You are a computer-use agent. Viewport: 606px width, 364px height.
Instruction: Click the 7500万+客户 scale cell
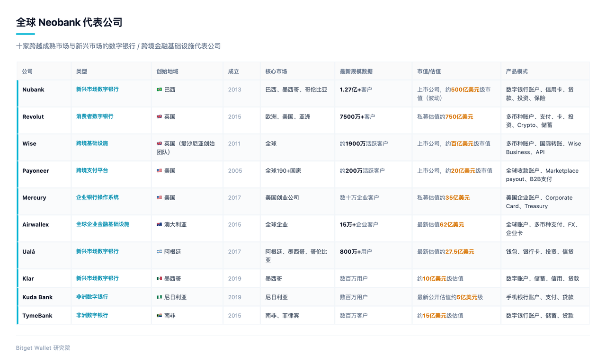(x=357, y=116)
